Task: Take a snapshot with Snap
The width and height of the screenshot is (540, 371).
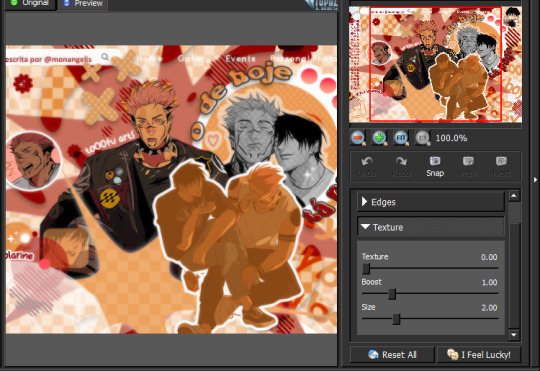Action: (435, 167)
